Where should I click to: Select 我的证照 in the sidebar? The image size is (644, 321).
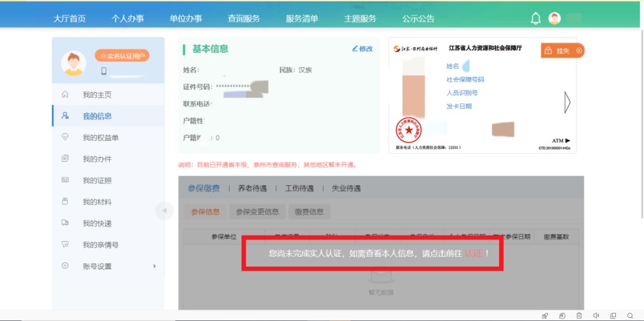97,180
